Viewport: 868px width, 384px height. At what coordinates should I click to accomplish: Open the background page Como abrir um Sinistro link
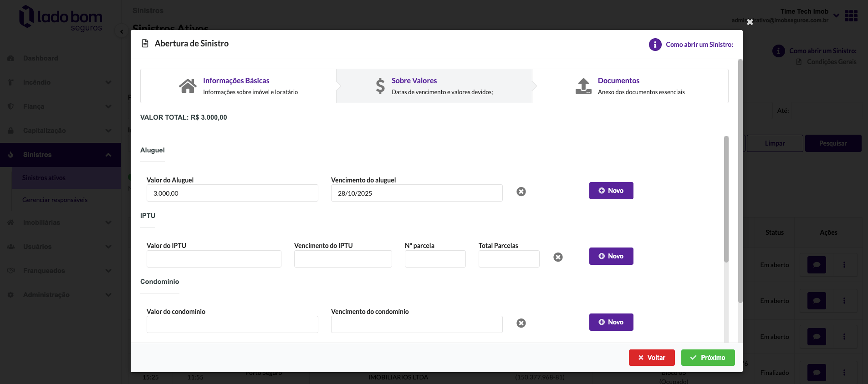pyautogui.click(x=822, y=51)
